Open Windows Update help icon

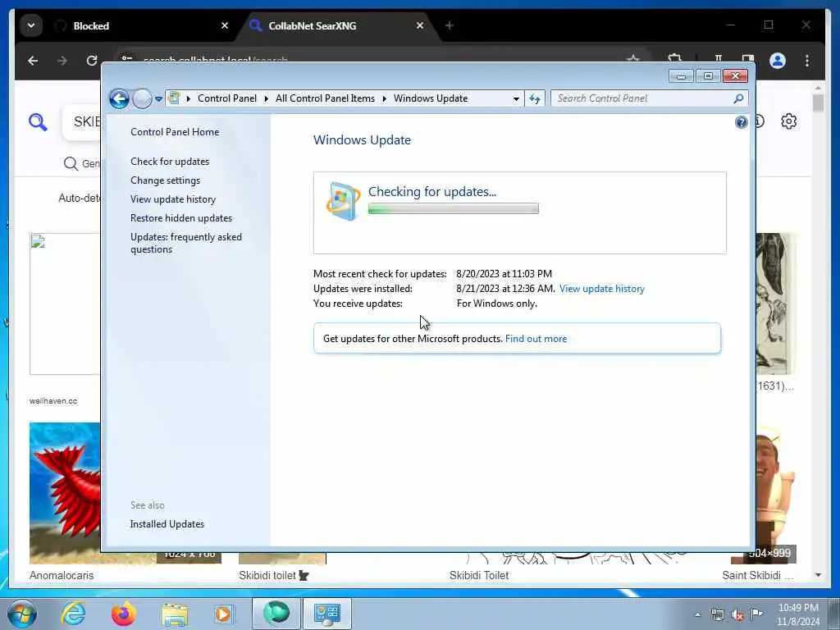pyautogui.click(x=741, y=122)
